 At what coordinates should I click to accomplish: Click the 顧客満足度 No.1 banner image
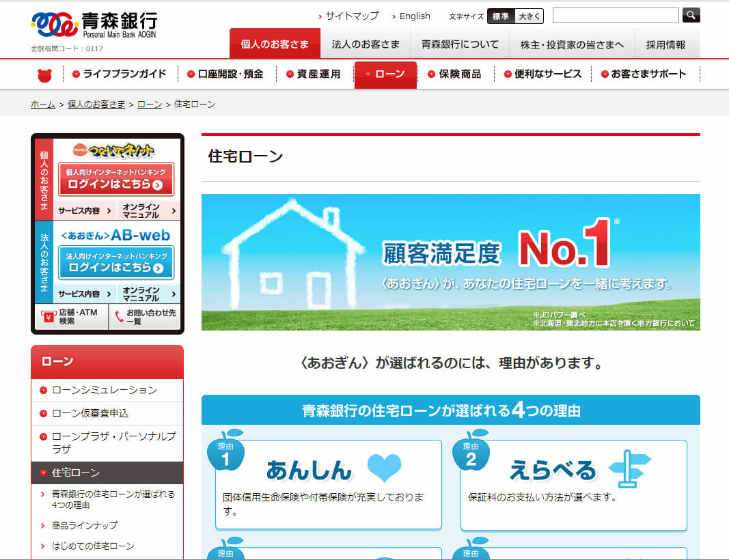450,262
